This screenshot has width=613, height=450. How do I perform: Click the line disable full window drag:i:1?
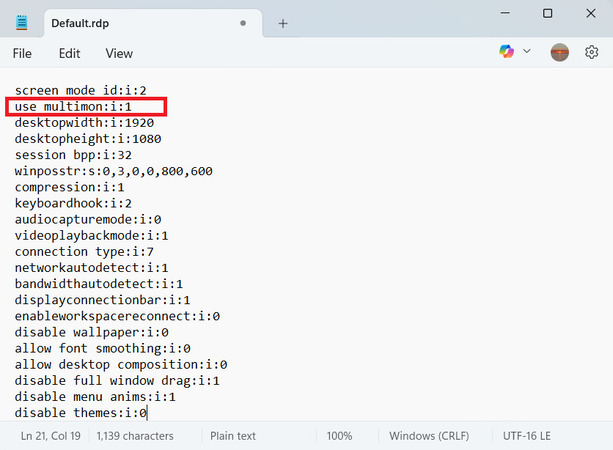pyautogui.click(x=117, y=381)
